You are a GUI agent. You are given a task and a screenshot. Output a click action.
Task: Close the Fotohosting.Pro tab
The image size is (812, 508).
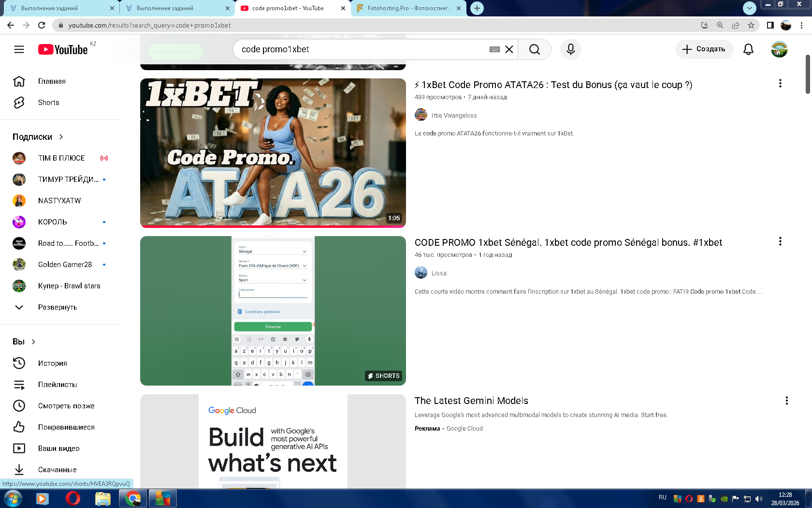coord(459,8)
